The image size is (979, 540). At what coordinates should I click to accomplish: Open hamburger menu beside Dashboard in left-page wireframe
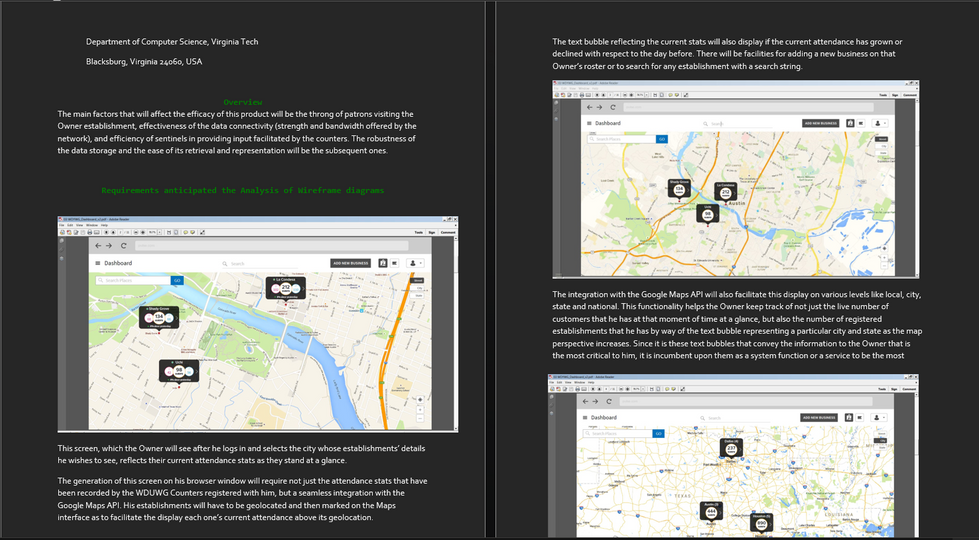pyautogui.click(x=97, y=263)
